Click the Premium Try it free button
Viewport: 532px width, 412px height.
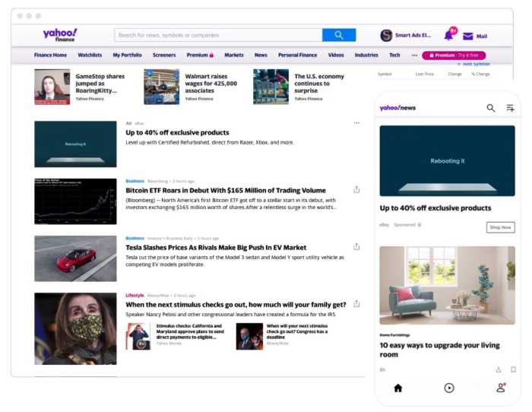click(454, 55)
